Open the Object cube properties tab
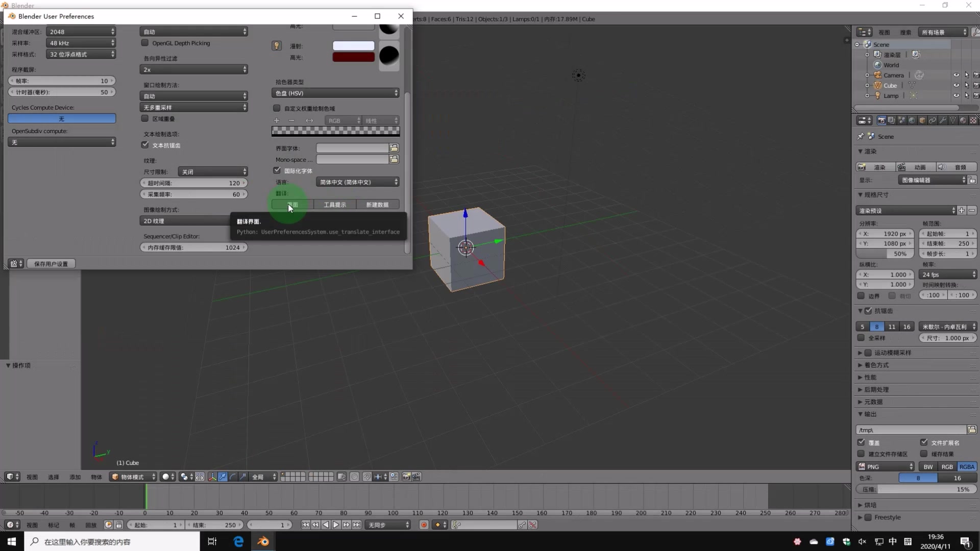The image size is (980, 551). (x=922, y=120)
